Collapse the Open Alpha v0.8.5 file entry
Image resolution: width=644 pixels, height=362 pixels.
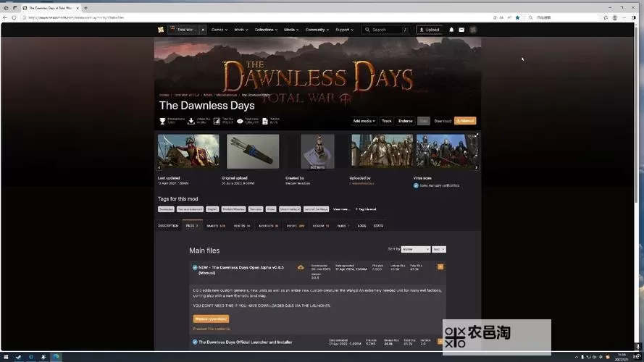point(440,266)
